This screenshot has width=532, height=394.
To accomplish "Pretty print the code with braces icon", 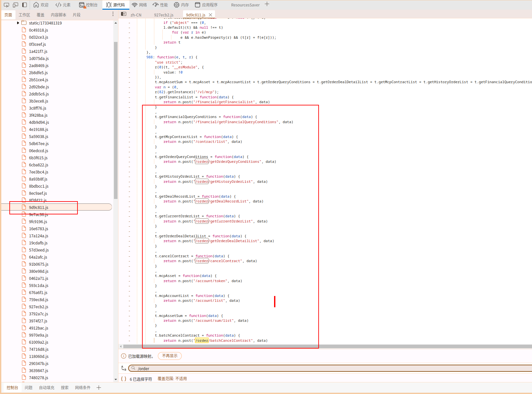I will pyautogui.click(x=124, y=379).
